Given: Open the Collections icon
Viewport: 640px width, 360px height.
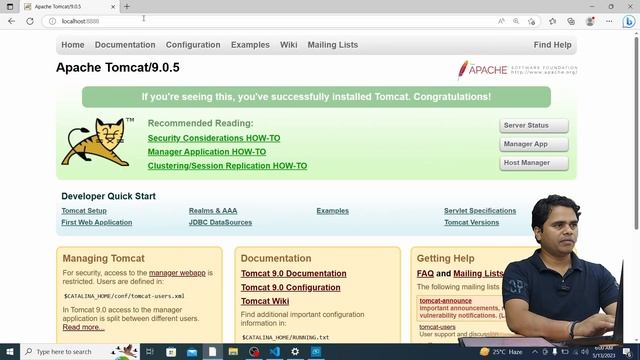Looking at the screenshot, I should 571,21.
